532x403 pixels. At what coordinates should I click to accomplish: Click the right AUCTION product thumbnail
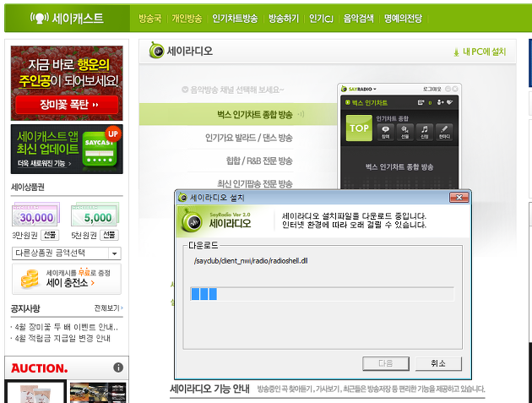[98, 393]
